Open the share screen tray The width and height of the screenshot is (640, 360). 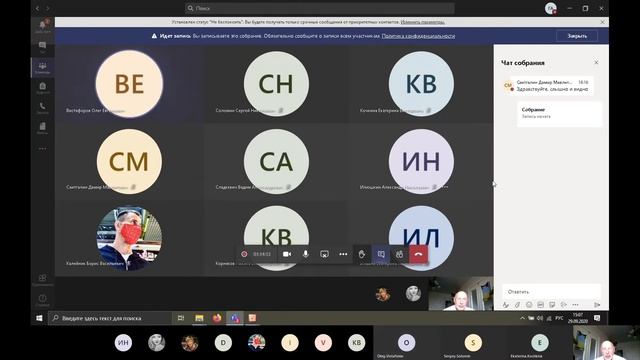tap(324, 254)
